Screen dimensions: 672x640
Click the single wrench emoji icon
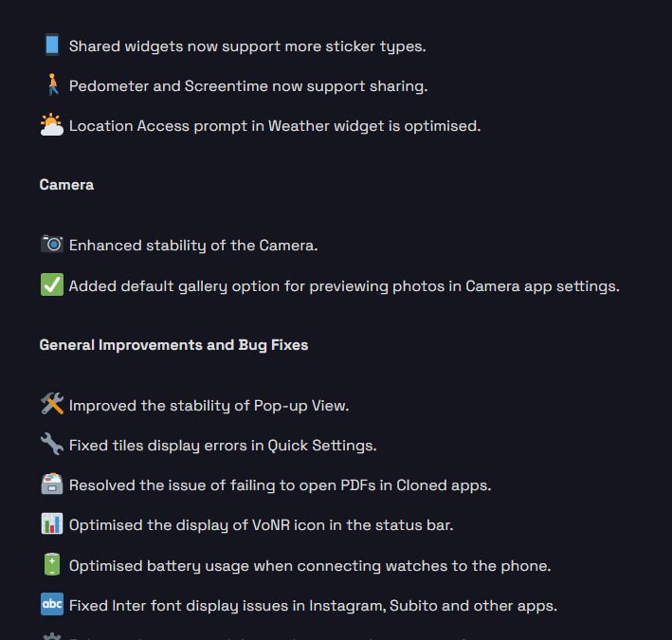(52, 445)
